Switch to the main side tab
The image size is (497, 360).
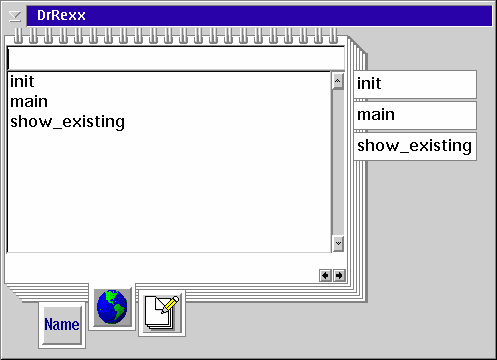[415, 115]
